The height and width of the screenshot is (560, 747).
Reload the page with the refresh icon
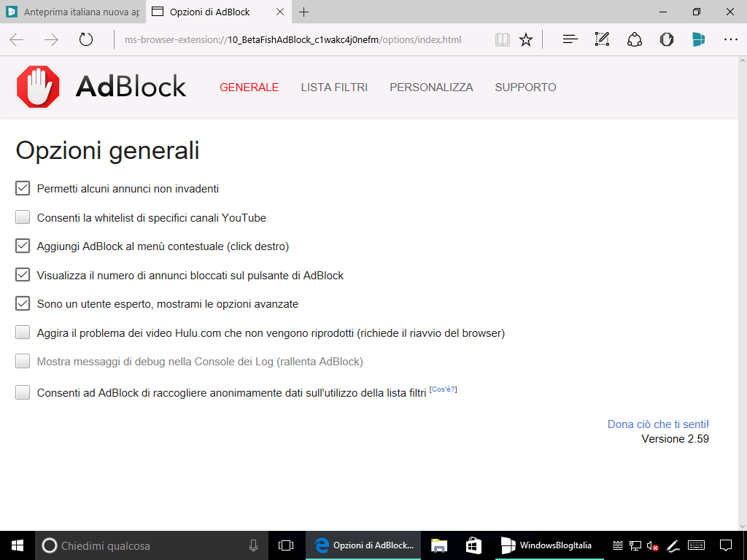[x=86, y=39]
